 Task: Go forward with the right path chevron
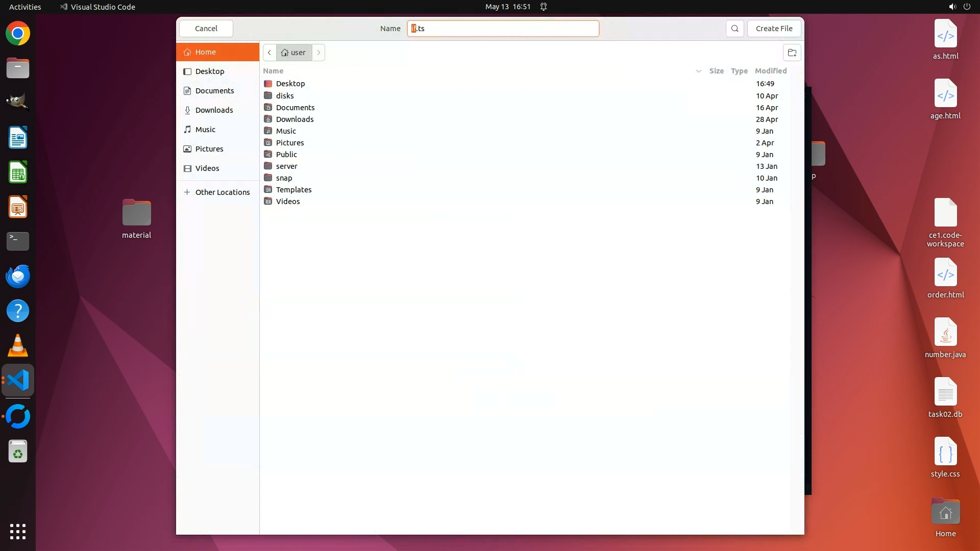pos(318,53)
